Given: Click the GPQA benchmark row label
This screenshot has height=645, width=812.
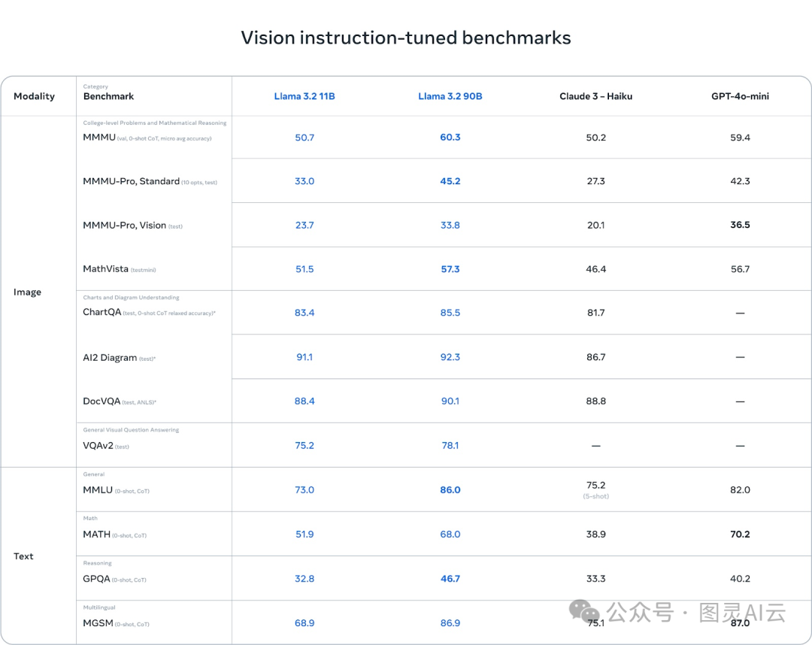Looking at the screenshot, I should [97, 579].
